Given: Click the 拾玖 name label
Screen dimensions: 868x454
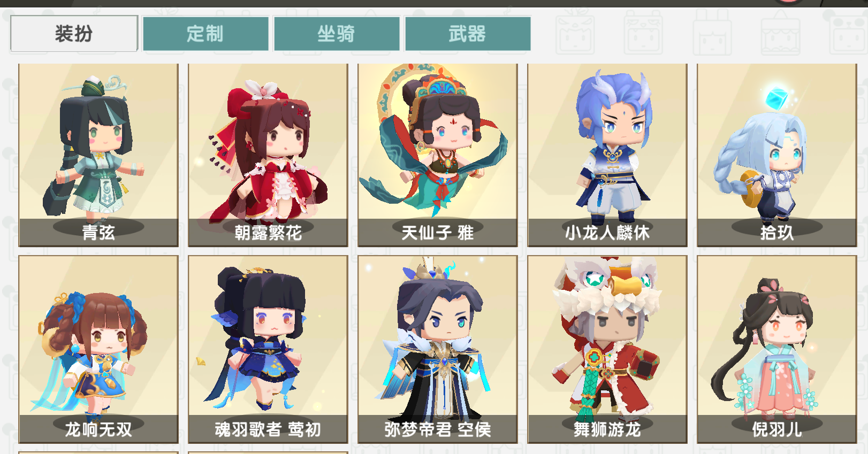Looking at the screenshot, I should coord(777,233).
